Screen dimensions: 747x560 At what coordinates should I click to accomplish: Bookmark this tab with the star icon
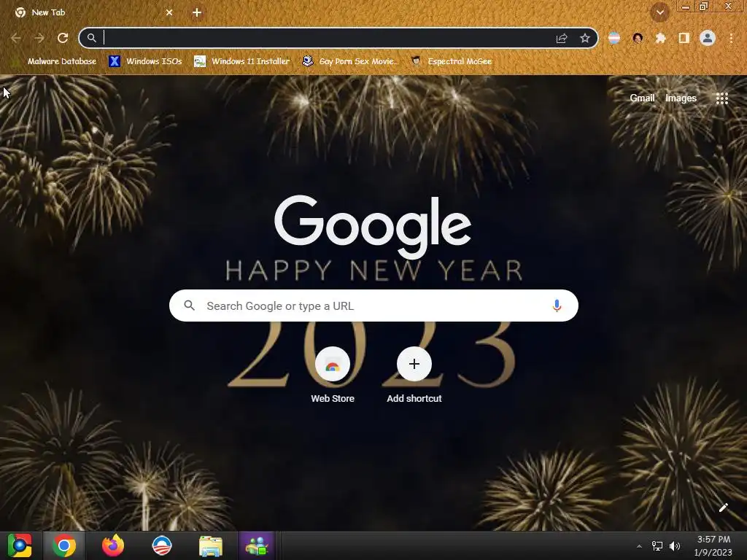click(x=585, y=38)
